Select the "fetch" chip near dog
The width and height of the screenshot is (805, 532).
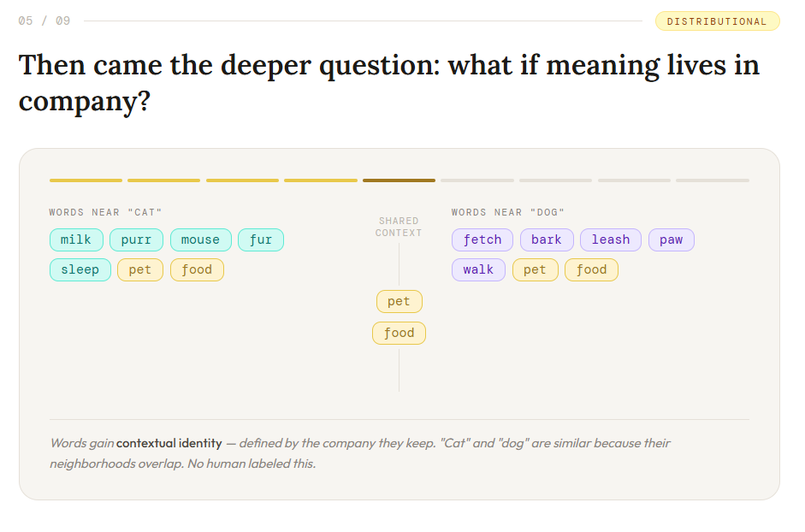pos(482,239)
